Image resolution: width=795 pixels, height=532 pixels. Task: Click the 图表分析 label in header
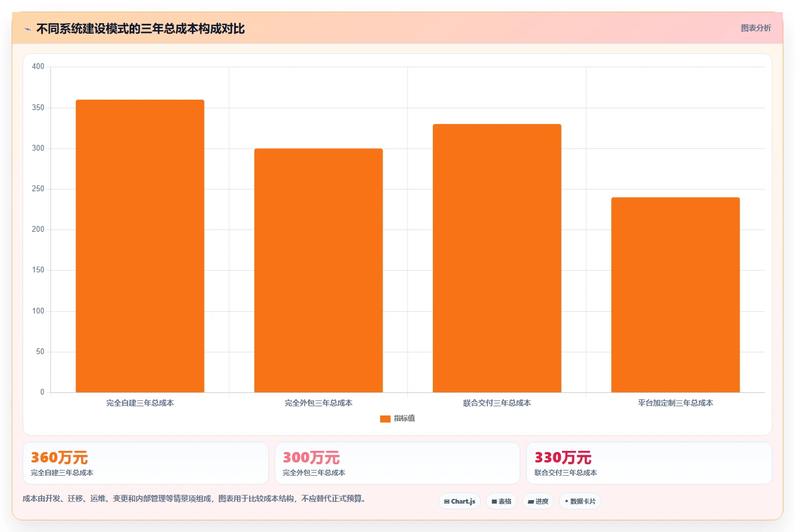(756, 28)
